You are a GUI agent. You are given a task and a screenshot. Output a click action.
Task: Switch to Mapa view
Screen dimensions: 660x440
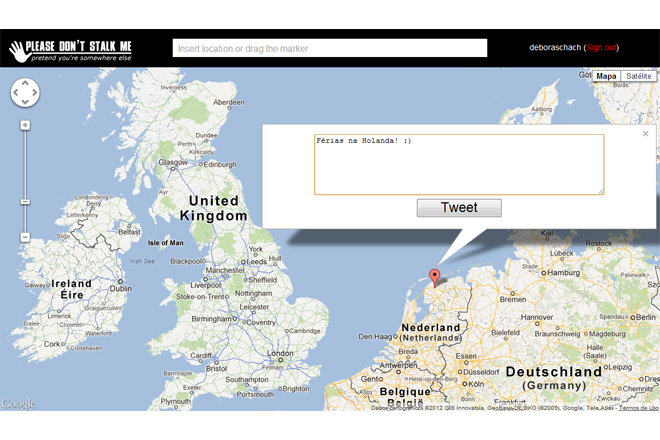click(x=606, y=76)
